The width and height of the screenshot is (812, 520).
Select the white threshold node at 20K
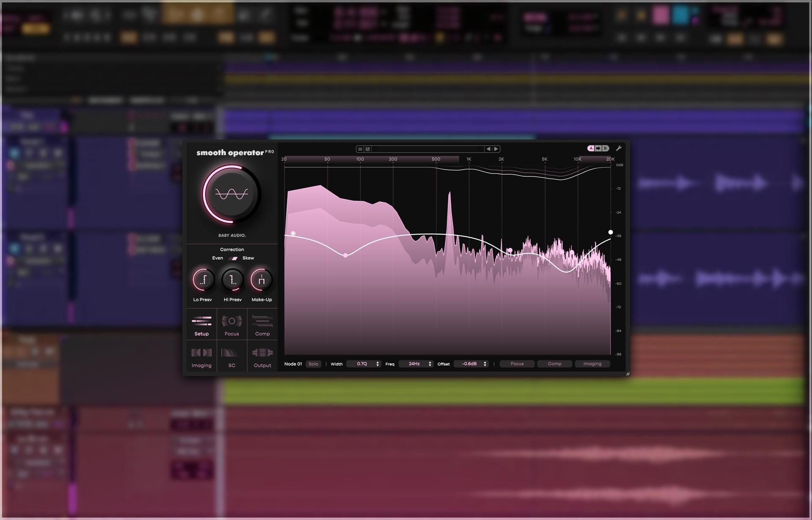610,232
